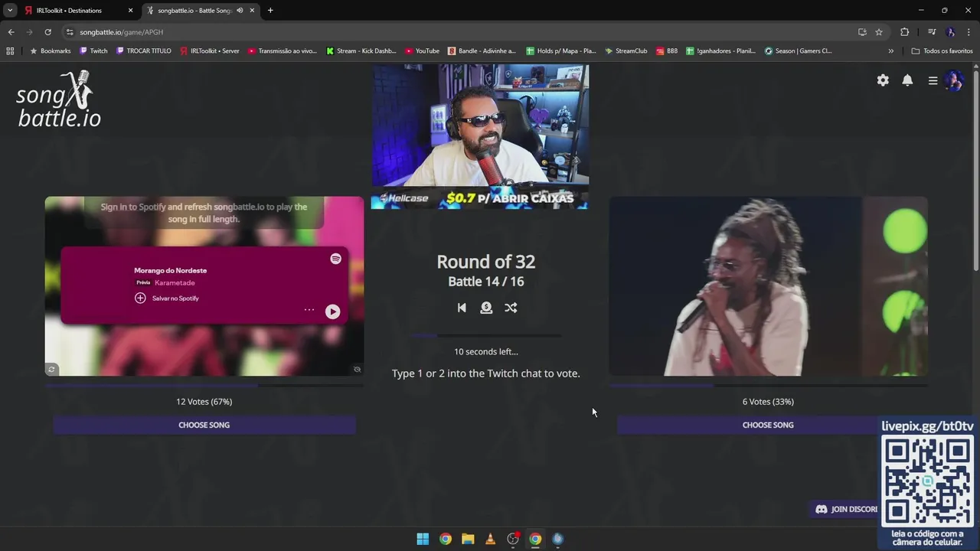Viewport: 980px width, 551px height.
Task: Choose the right song
Action: [768, 425]
